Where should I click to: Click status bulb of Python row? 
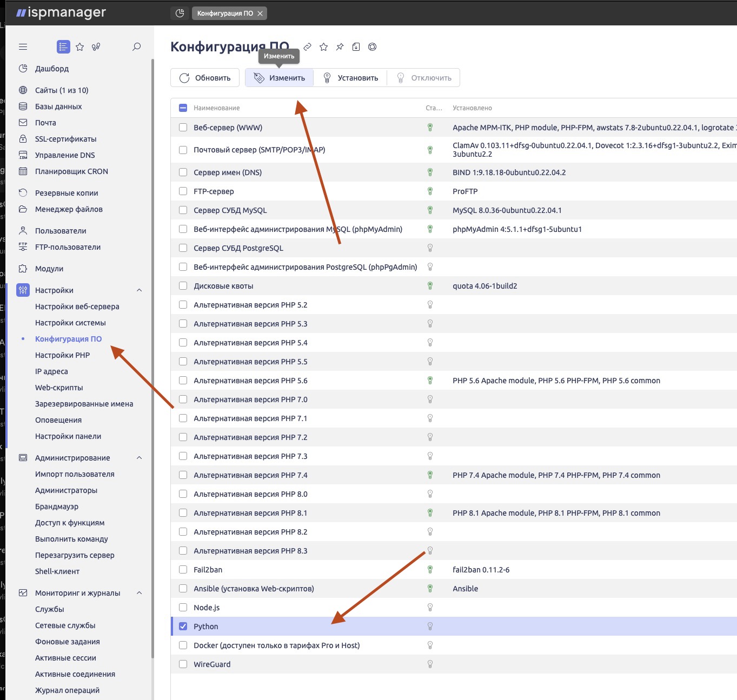[430, 626]
